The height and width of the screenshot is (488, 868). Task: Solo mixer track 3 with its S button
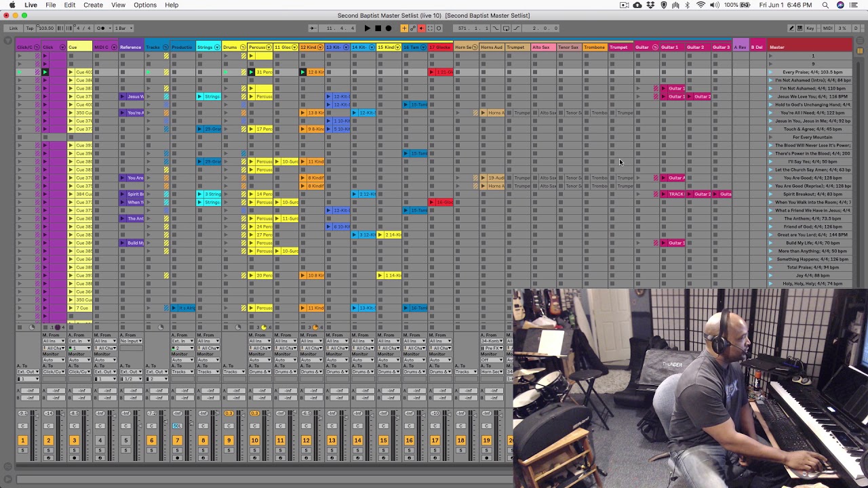click(x=74, y=451)
